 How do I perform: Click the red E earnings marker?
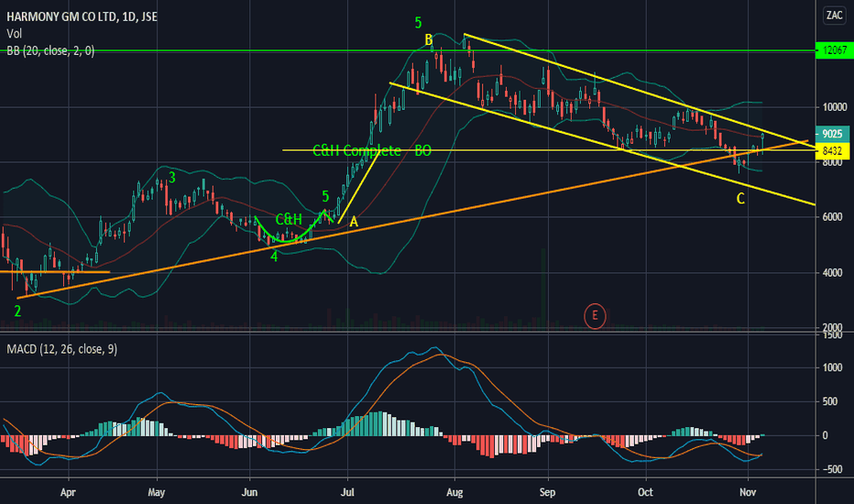(595, 315)
